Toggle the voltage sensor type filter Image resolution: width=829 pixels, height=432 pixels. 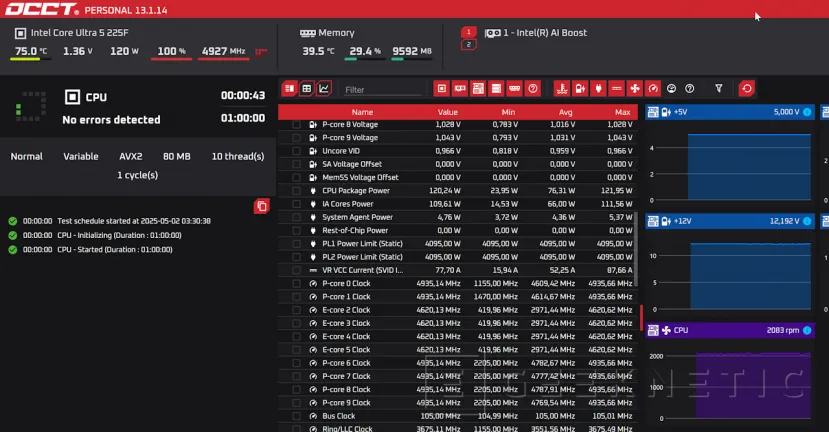tap(580, 89)
